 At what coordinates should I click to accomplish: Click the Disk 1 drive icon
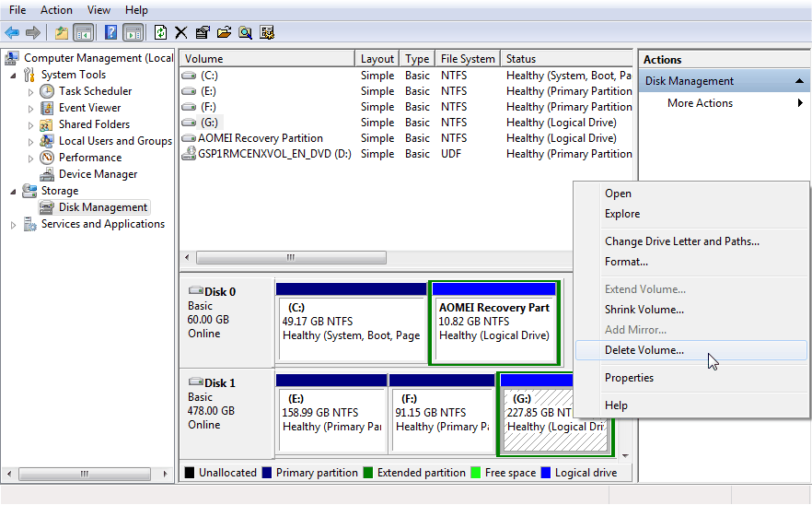pyautogui.click(x=196, y=382)
